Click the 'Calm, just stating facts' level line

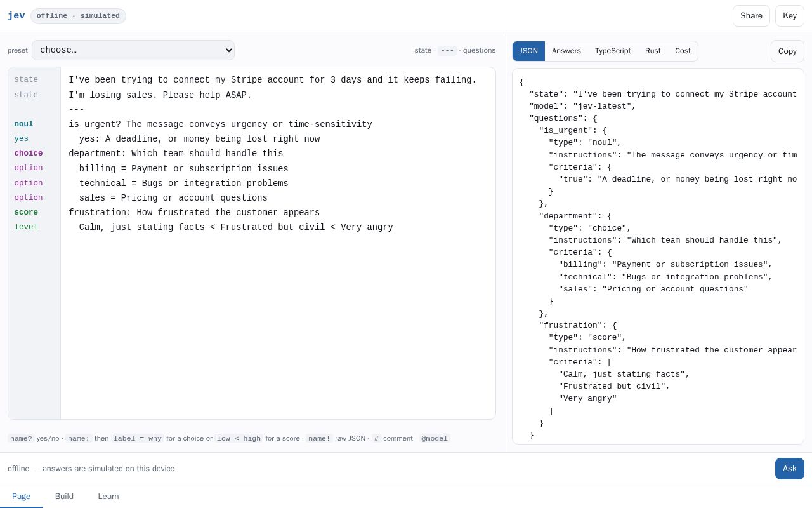236,227
